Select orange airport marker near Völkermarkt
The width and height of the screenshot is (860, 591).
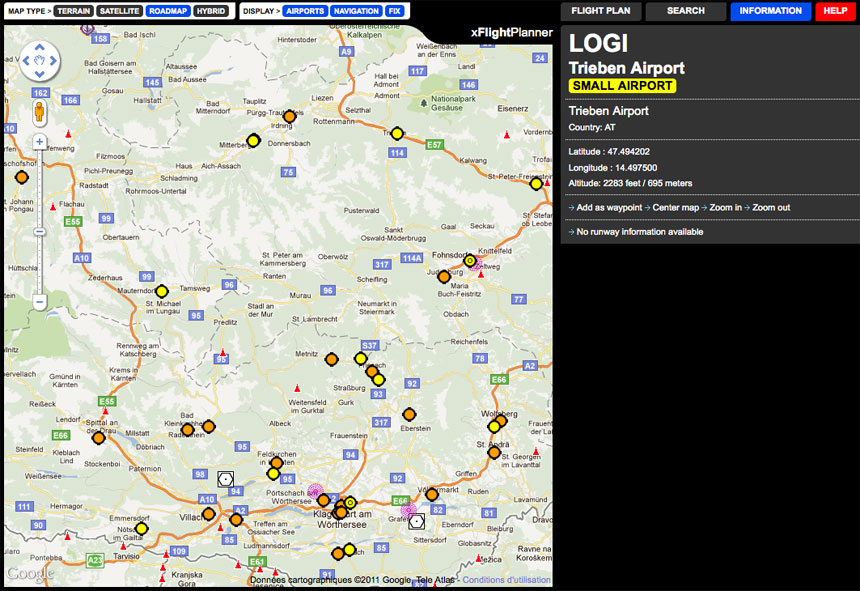coord(432,495)
